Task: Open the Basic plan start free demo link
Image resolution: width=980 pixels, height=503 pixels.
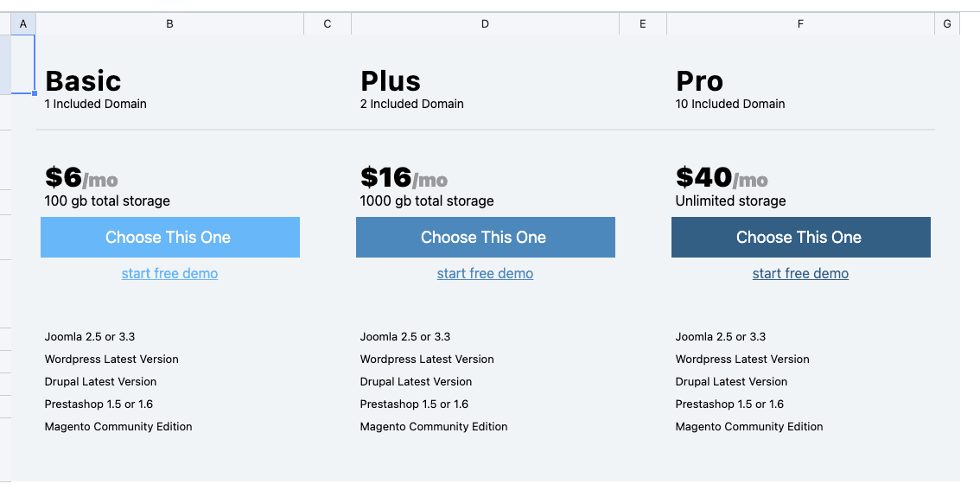Action: click(x=169, y=274)
